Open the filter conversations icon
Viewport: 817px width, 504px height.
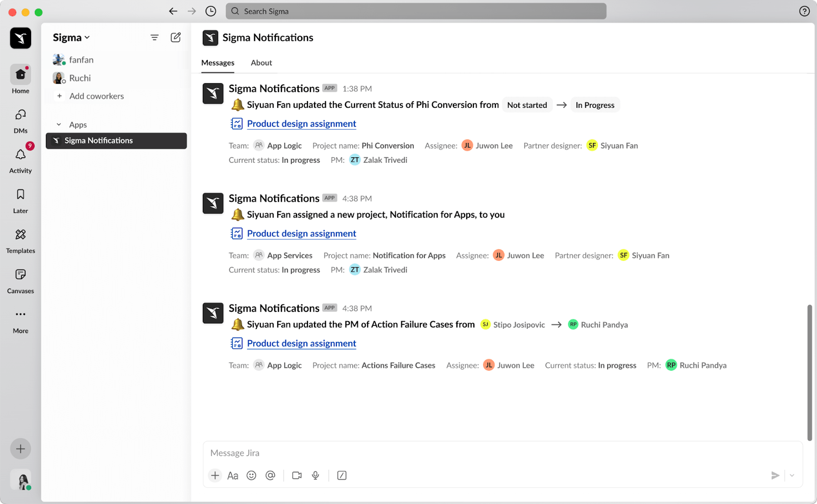[154, 37]
